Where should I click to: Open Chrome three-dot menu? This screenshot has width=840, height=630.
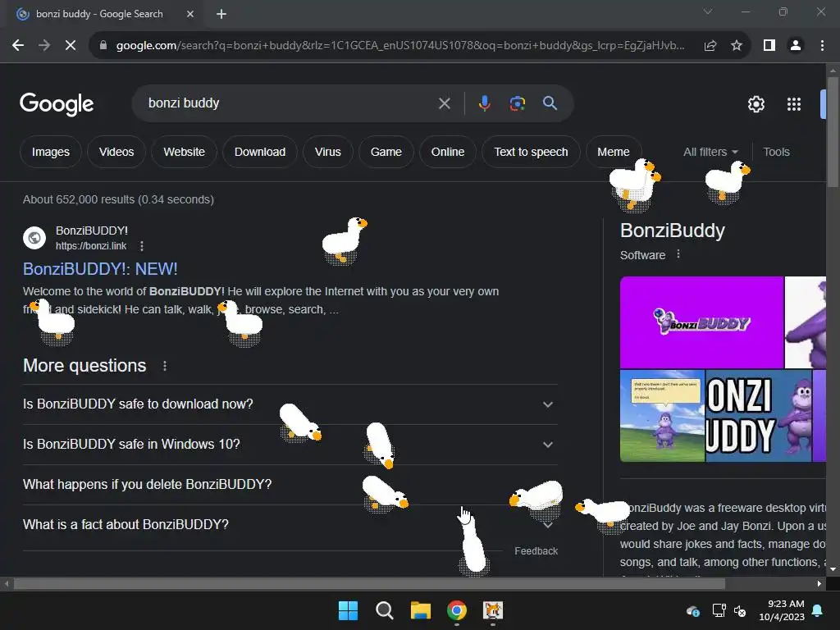click(x=822, y=46)
